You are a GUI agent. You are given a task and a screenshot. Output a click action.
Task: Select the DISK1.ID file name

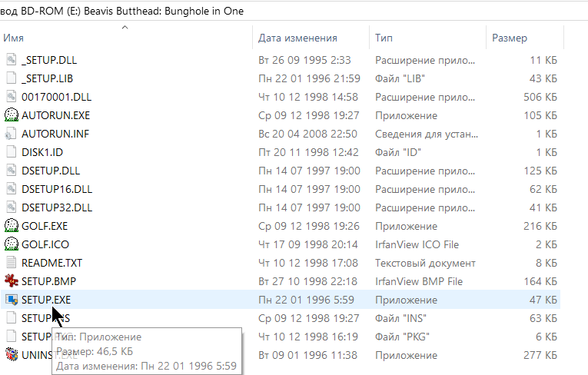tap(42, 152)
